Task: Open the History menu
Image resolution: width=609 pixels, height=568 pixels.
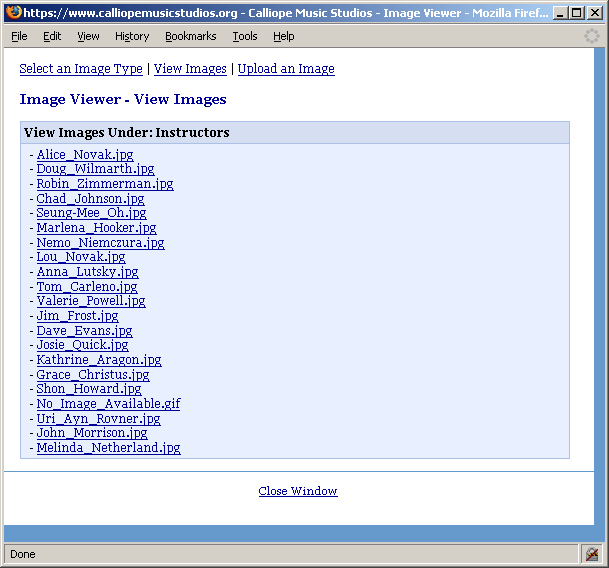Action: pyautogui.click(x=132, y=36)
